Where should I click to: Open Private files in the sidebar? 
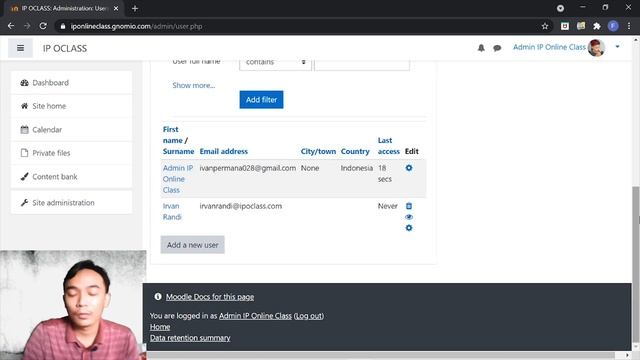click(x=71, y=153)
